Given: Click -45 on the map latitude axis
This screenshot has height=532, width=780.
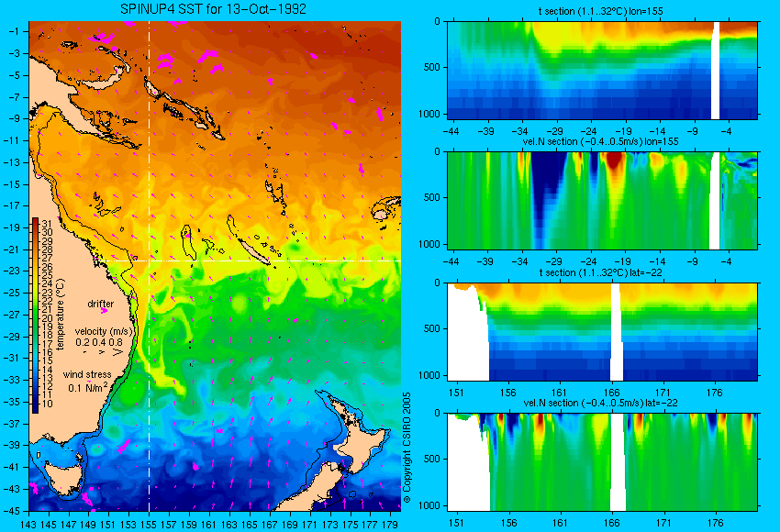Looking at the screenshot, I should 10,511.
